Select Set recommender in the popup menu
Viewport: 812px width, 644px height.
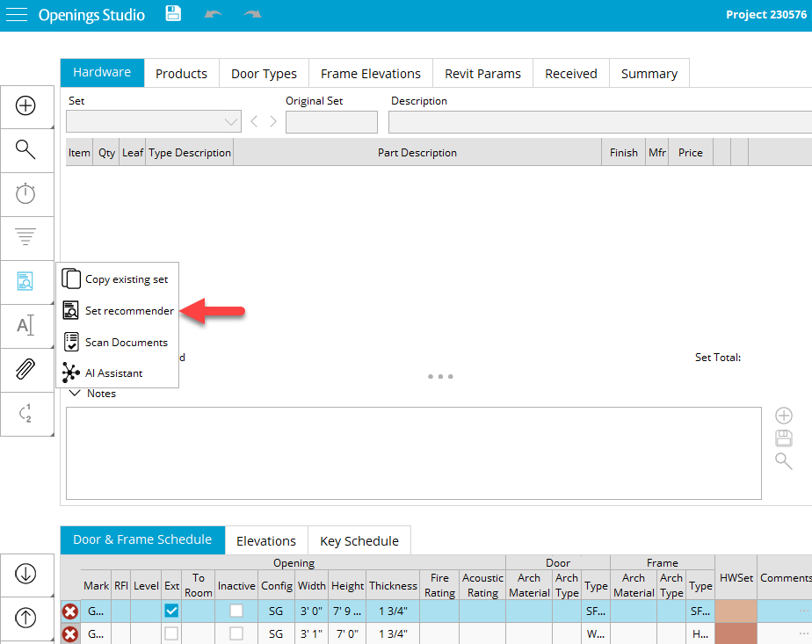coord(118,311)
